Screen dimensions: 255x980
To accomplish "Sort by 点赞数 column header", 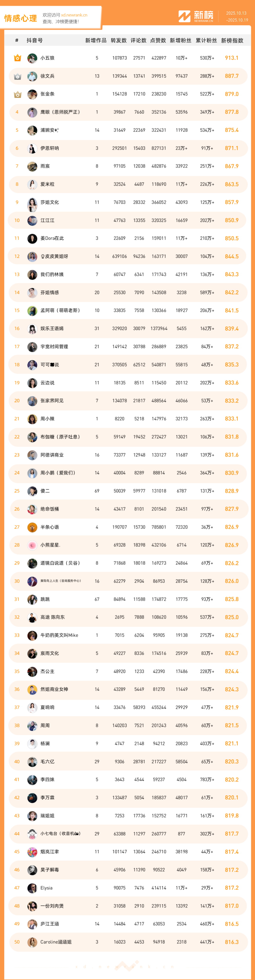I will (158, 40).
